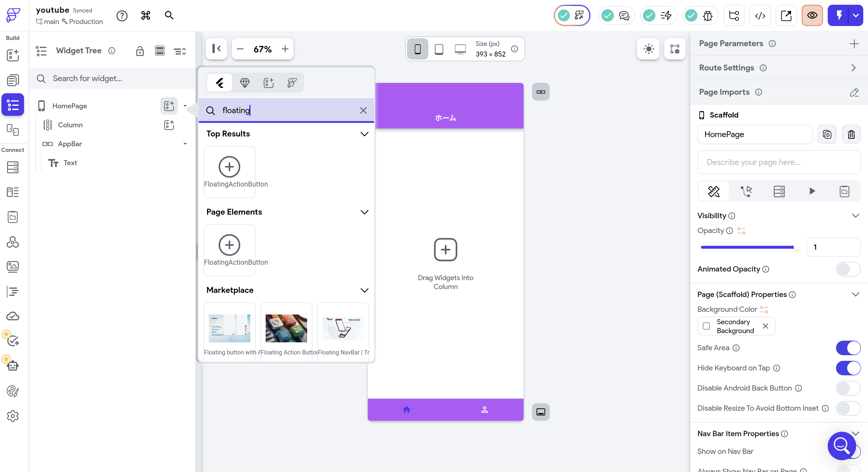This screenshot has width=868, height=472.
Task: Clear the floating search text
Action: click(363, 110)
